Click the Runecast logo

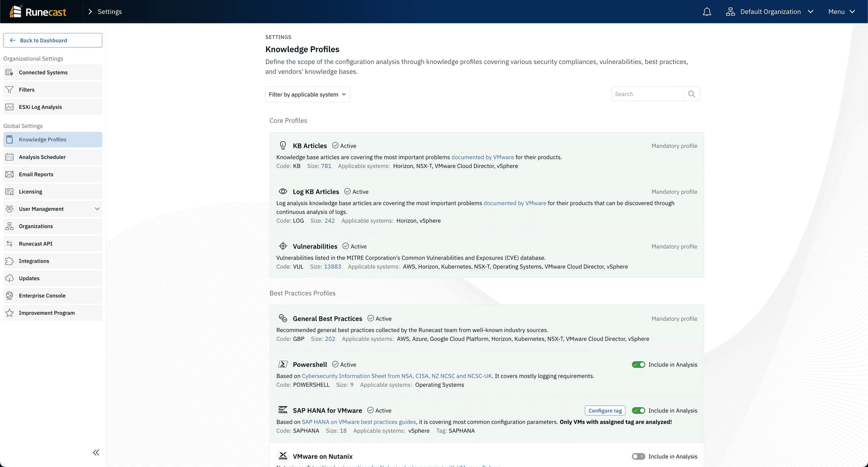tap(38, 12)
